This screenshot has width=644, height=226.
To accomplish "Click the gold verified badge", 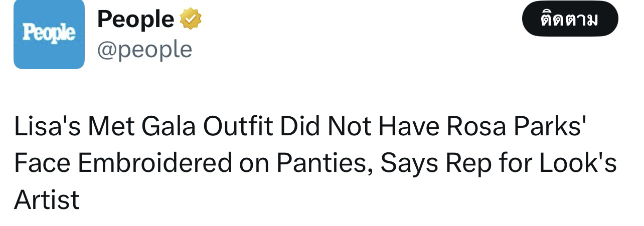I will [190, 20].
